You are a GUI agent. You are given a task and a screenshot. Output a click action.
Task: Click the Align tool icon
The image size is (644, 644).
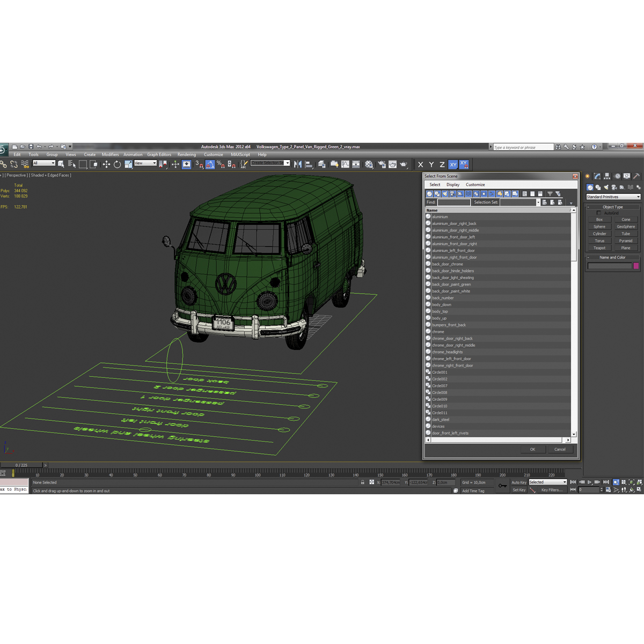pyautogui.click(x=309, y=164)
